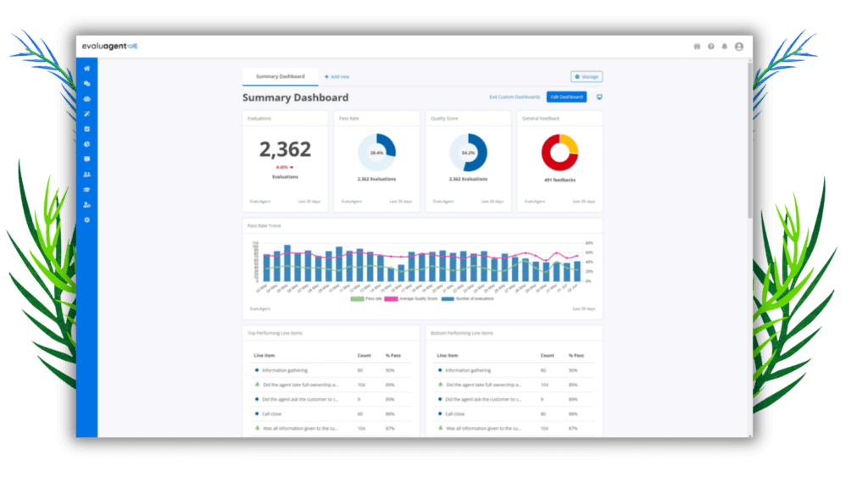Click the Evaluations widget title
This screenshot has height=488, width=868.
click(259, 119)
